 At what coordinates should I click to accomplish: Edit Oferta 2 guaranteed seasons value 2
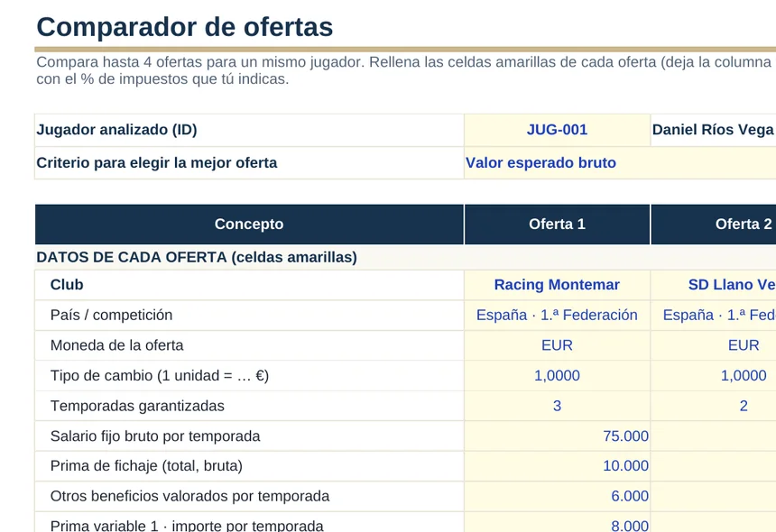(x=713, y=406)
